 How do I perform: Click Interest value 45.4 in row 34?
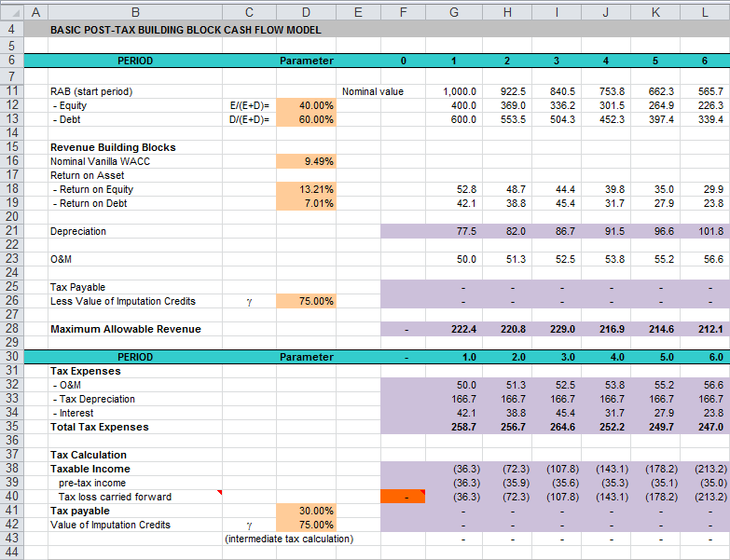(x=565, y=413)
